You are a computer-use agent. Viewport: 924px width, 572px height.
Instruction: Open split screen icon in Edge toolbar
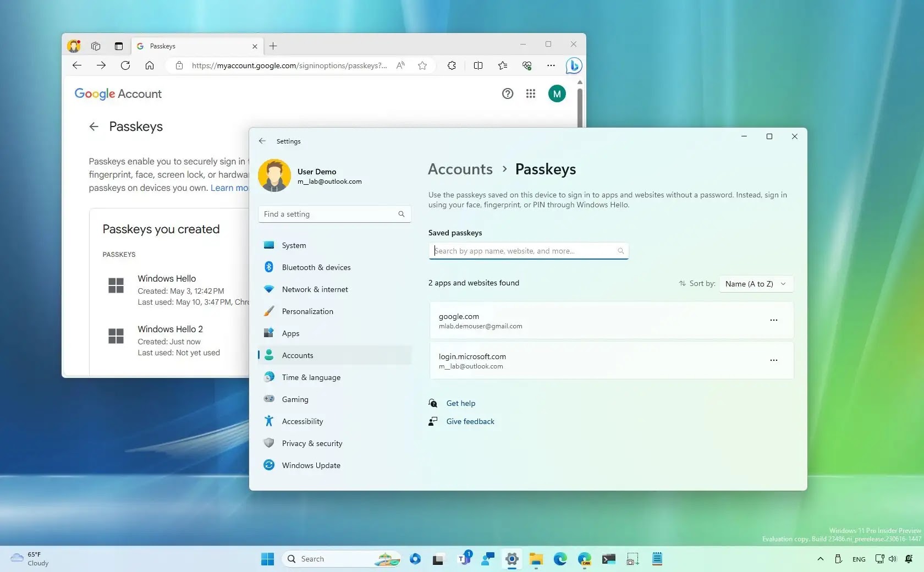click(478, 65)
